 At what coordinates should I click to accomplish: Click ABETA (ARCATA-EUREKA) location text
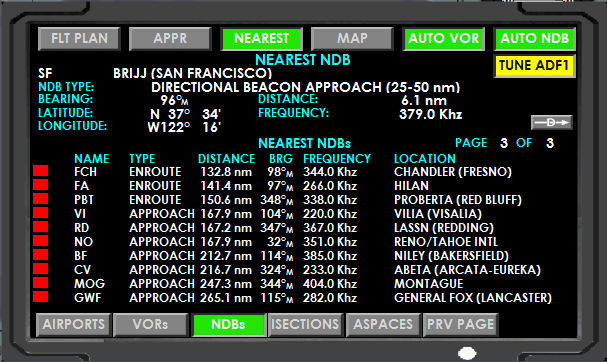(467, 270)
